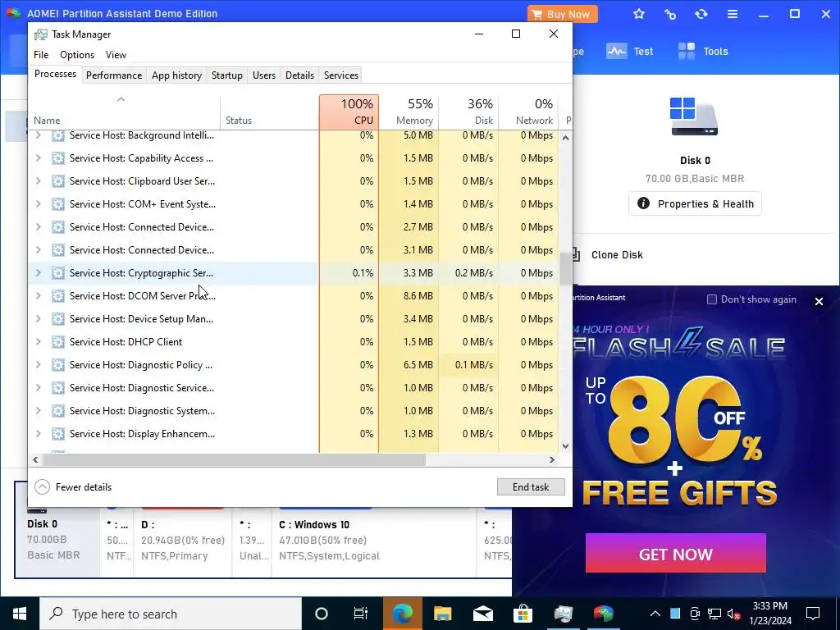The image size is (840, 630).
Task: Switch to the Startup tab
Action: click(x=227, y=75)
